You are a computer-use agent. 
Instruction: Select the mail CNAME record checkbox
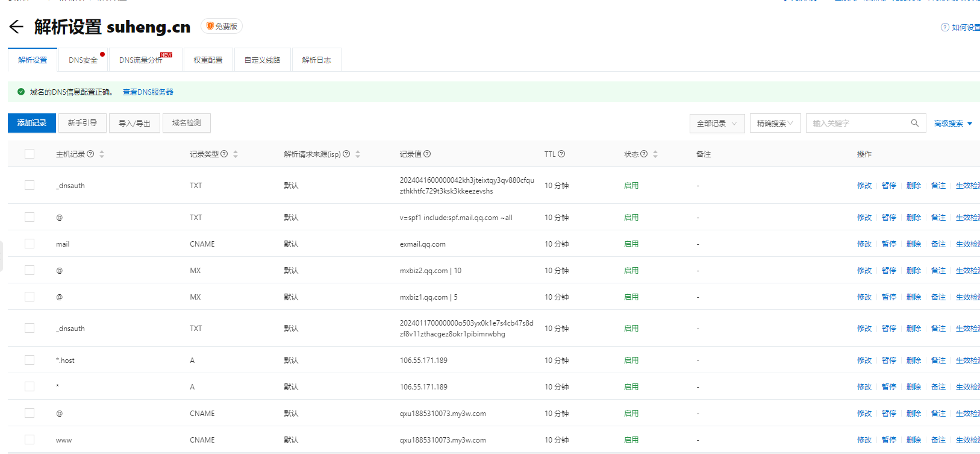pyautogui.click(x=30, y=244)
